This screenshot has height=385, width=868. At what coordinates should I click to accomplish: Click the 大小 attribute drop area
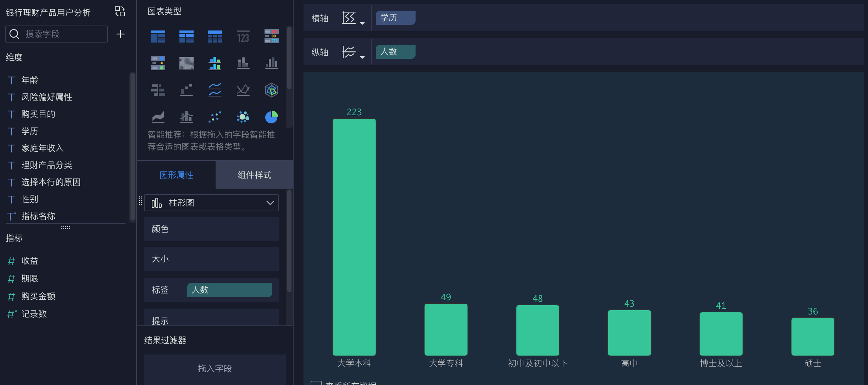coord(211,259)
